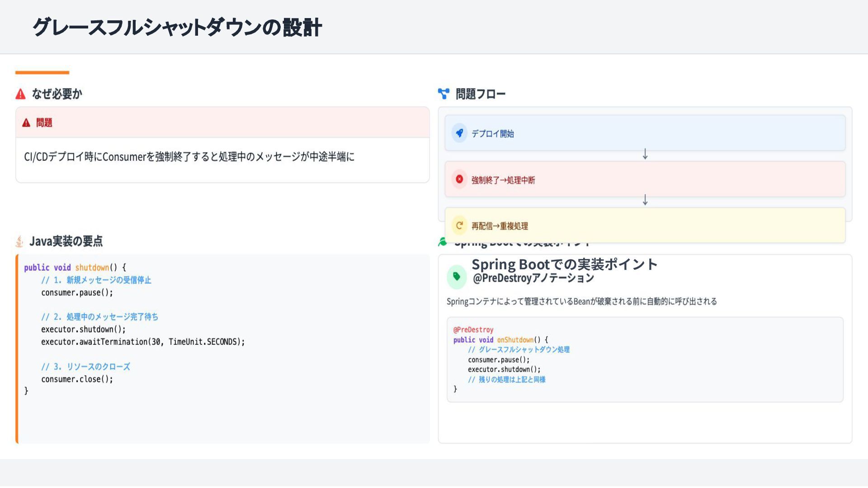
Task: Click the green tag icon beside @PreDestroy
Action: click(457, 277)
